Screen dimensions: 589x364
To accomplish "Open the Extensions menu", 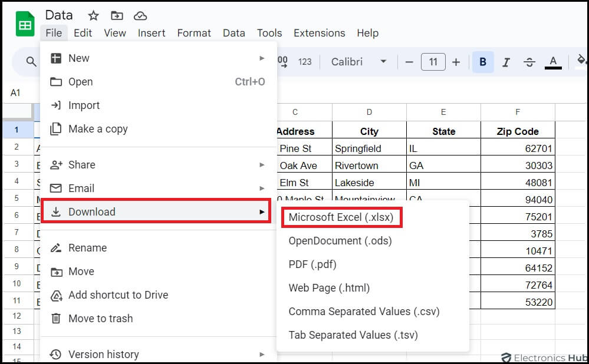I will click(319, 33).
